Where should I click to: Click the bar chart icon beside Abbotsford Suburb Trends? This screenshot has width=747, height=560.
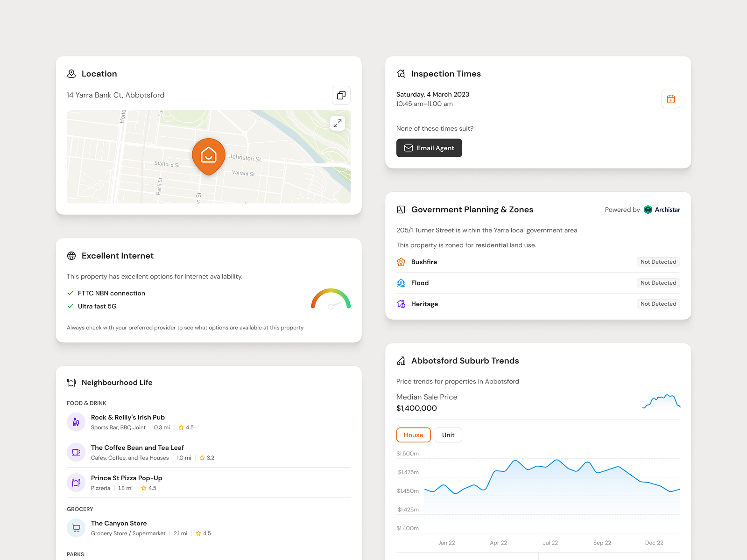pos(401,360)
